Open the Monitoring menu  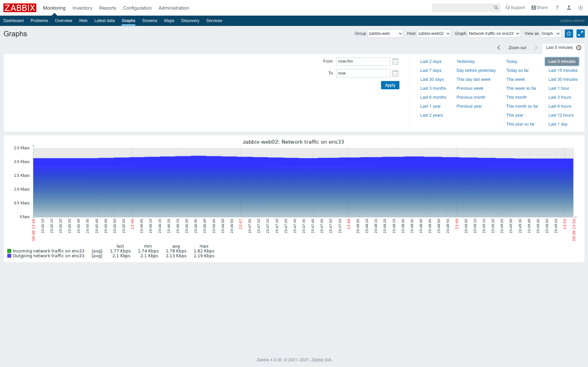tap(54, 8)
